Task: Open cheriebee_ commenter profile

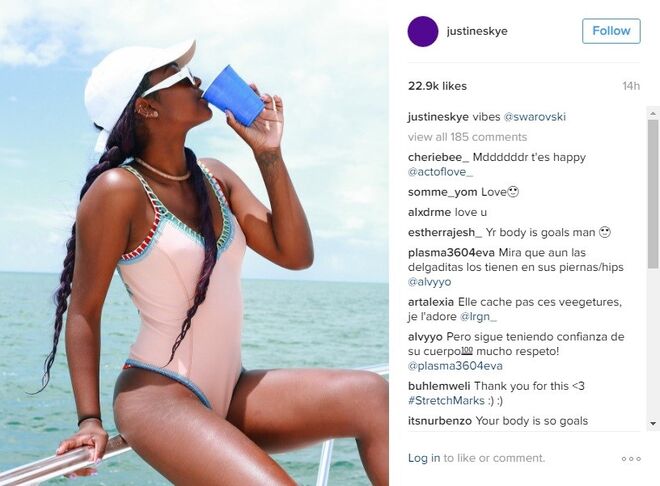Action: [439, 157]
